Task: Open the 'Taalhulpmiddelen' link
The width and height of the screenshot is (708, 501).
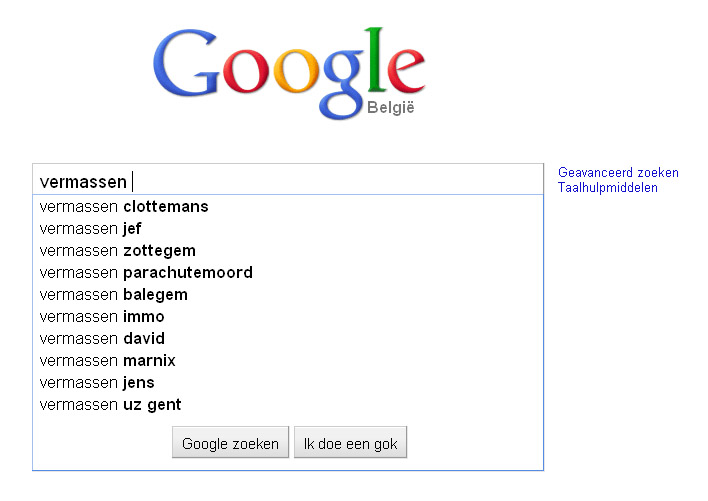Action: (x=608, y=188)
